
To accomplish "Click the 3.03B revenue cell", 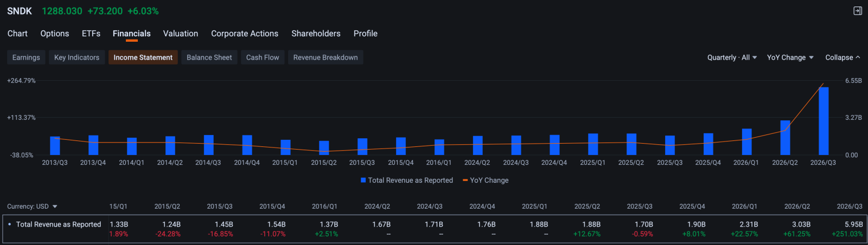I will point(801,224).
